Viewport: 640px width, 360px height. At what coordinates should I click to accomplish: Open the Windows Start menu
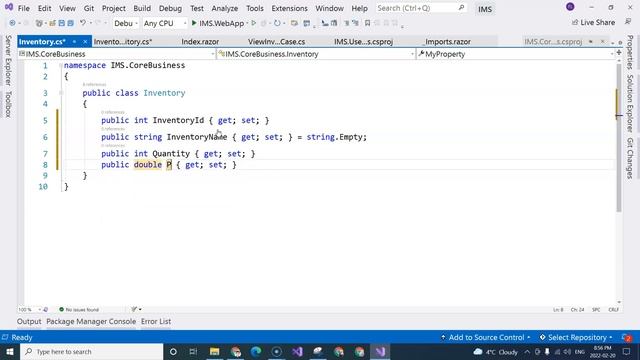(x=10, y=351)
